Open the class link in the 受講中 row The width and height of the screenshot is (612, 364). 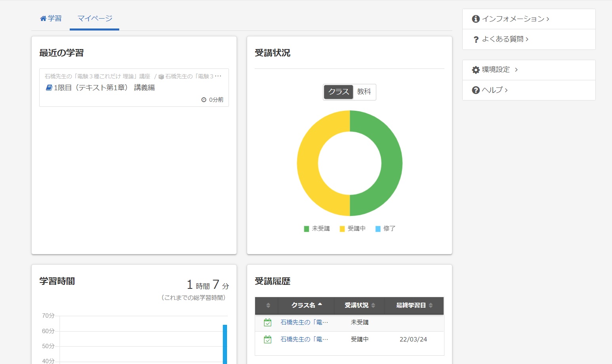click(304, 339)
